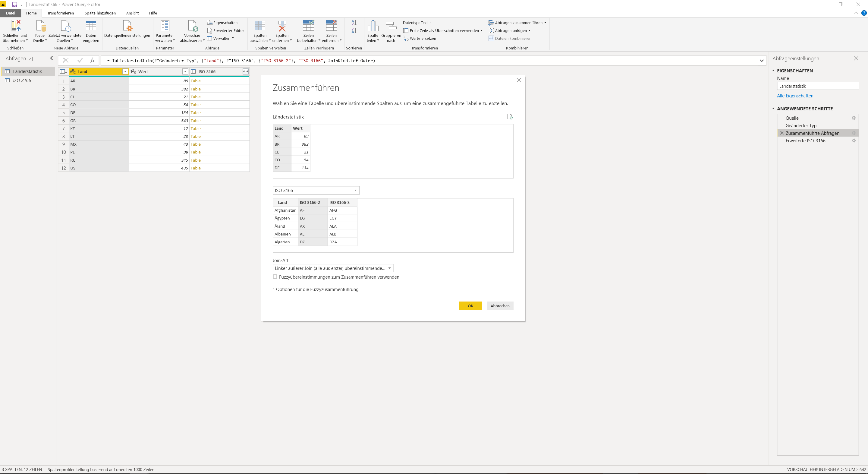The width and height of the screenshot is (868, 474).
Task: Collapse the Abfragen pane arrow
Action: 51,58
